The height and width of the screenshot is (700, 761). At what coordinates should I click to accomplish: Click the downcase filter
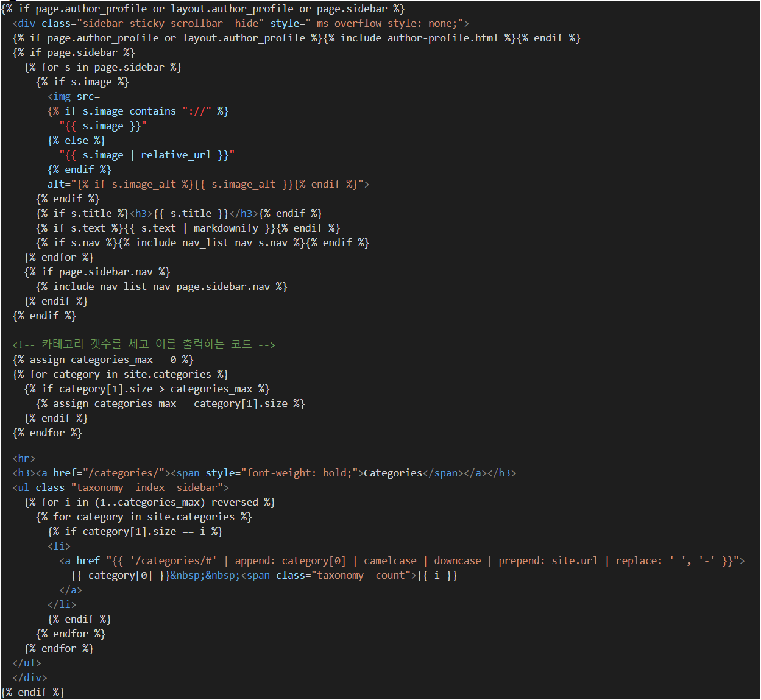coord(457,560)
